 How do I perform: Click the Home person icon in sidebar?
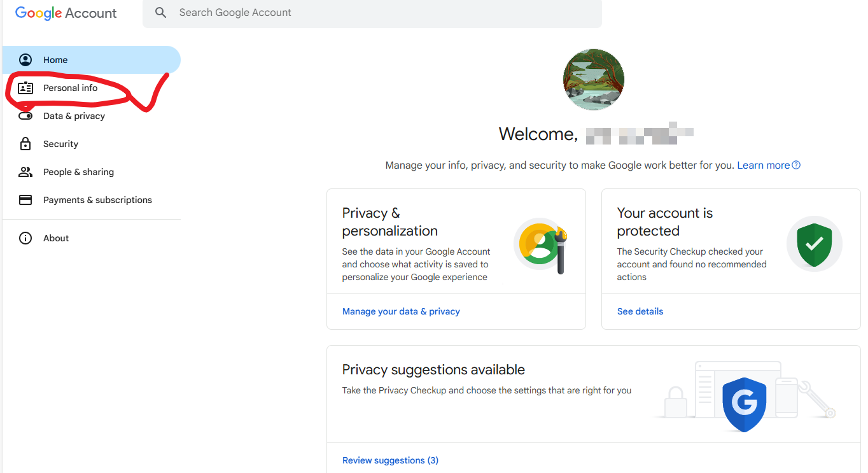tap(25, 60)
